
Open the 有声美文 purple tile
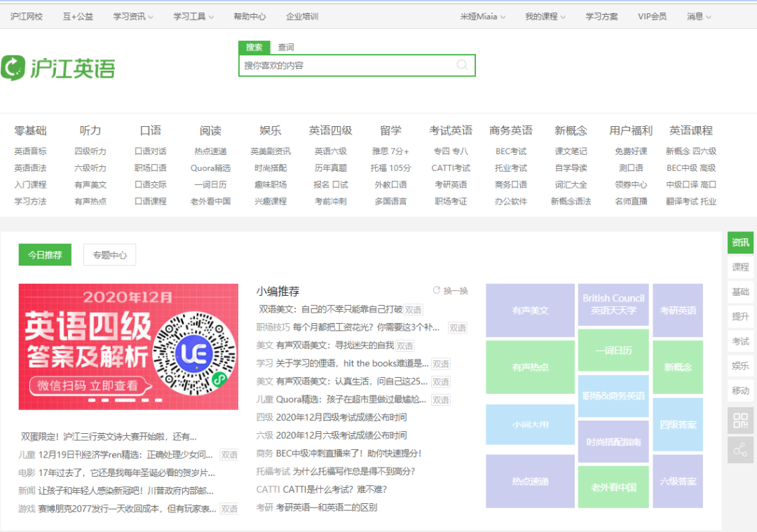click(530, 311)
